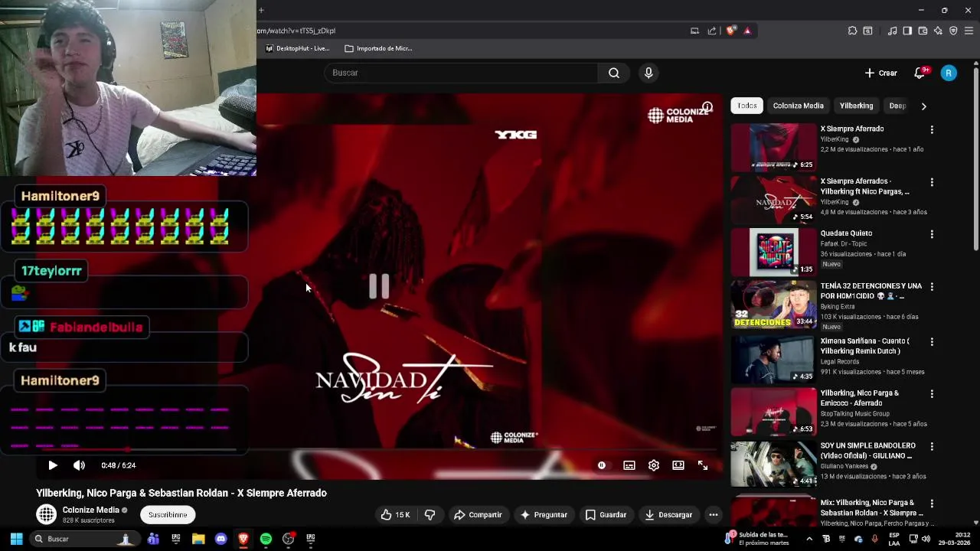Click the search magnifier button
Viewport: 980px width, 551px height.
pyautogui.click(x=614, y=73)
